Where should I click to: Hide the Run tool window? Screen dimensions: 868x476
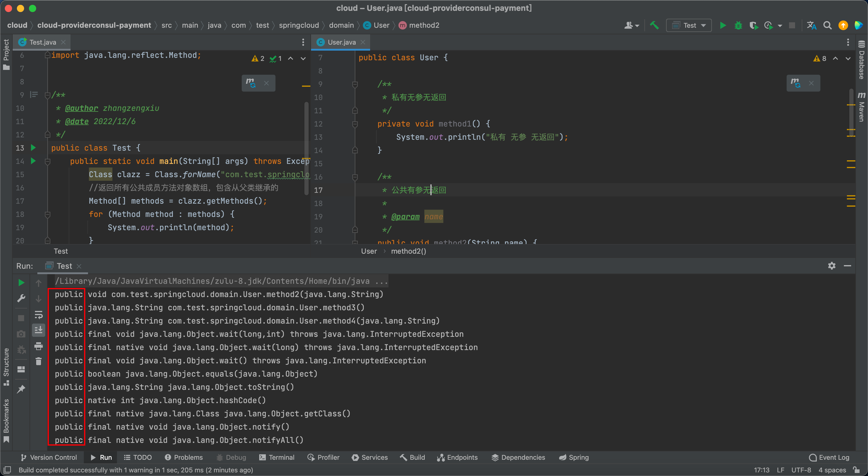click(848, 266)
